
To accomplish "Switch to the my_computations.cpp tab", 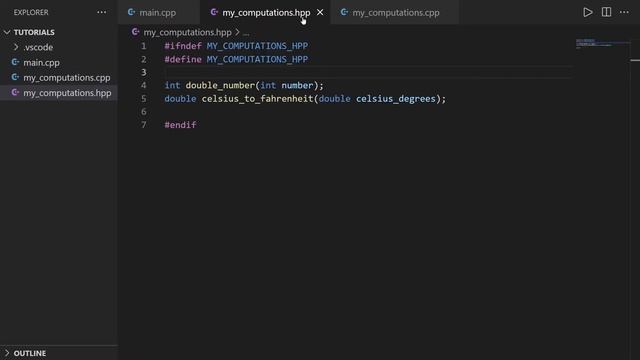I will pos(396,13).
